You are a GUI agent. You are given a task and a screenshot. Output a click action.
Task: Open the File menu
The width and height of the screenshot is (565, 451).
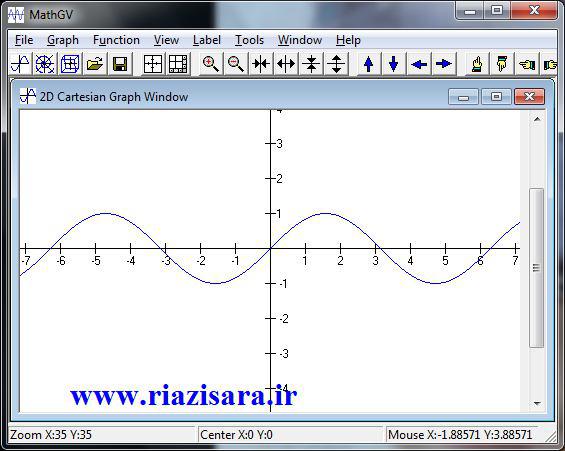tap(24, 40)
